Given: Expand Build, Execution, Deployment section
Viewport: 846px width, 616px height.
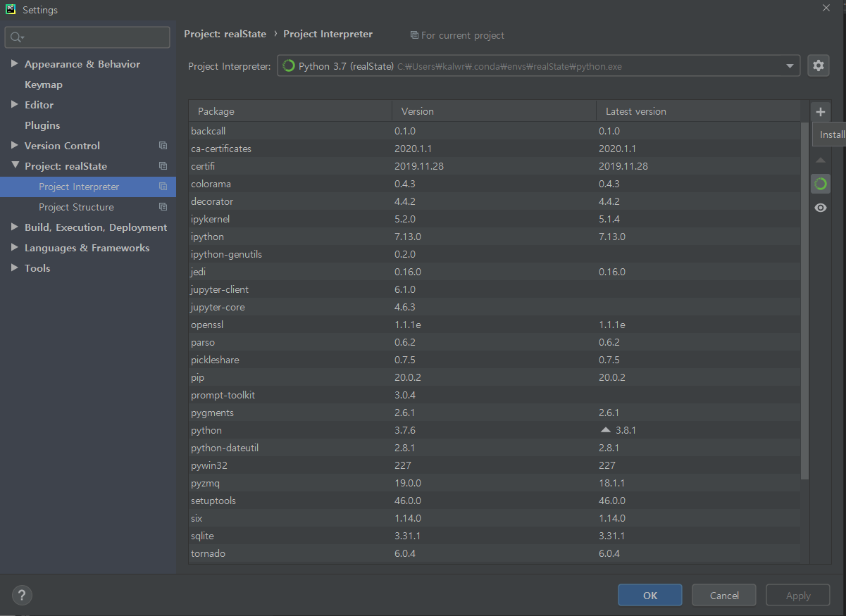Looking at the screenshot, I should click(x=14, y=227).
